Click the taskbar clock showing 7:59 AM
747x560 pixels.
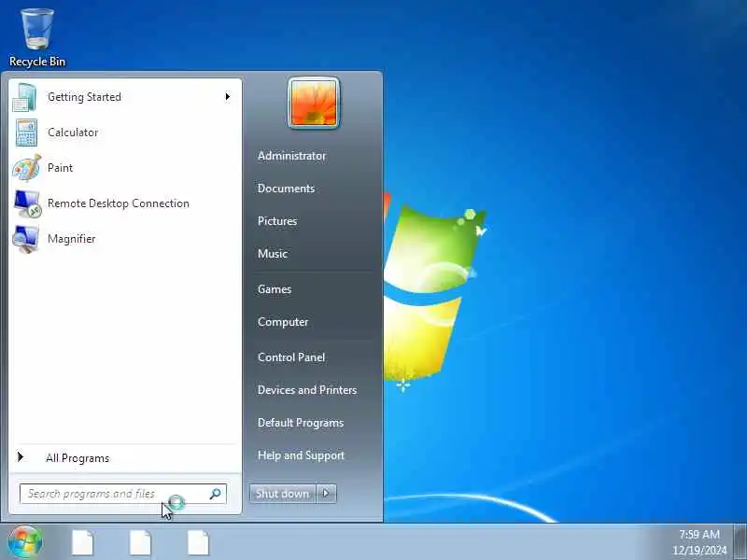(x=698, y=534)
